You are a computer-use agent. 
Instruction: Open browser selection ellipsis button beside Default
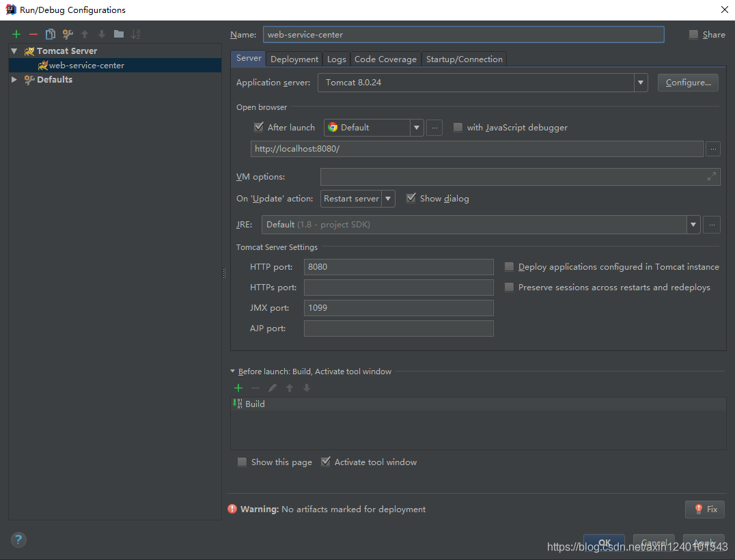pyautogui.click(x=434, y=128)
